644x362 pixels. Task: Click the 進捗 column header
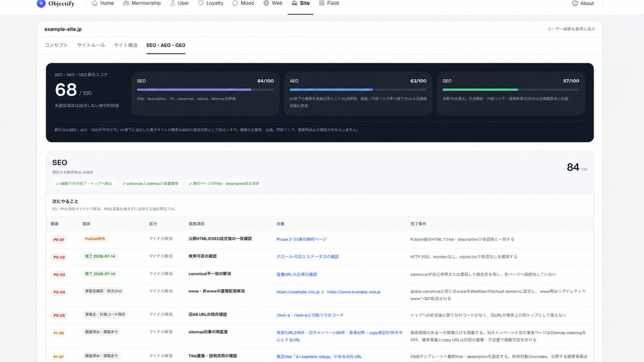tap(86, 224)
